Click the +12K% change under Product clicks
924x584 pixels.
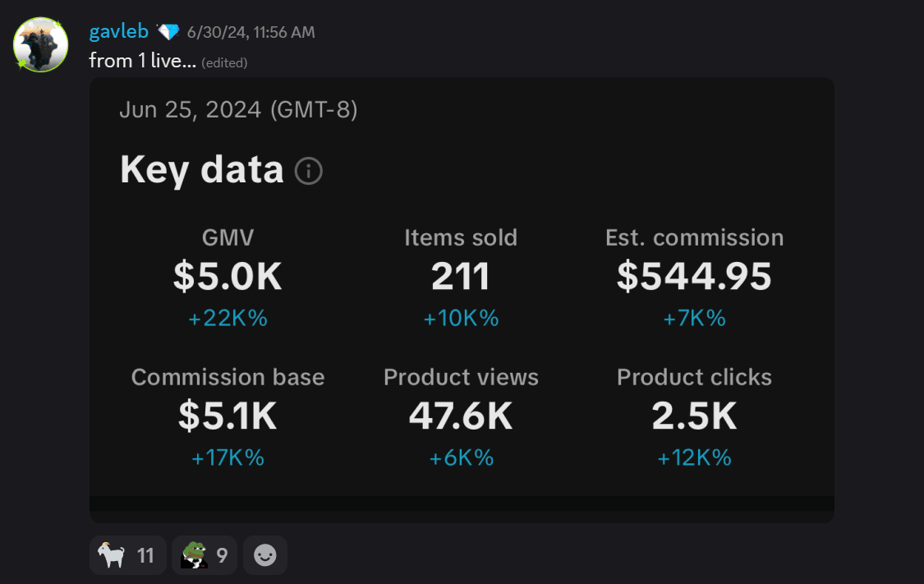click(x=694, y=458)
